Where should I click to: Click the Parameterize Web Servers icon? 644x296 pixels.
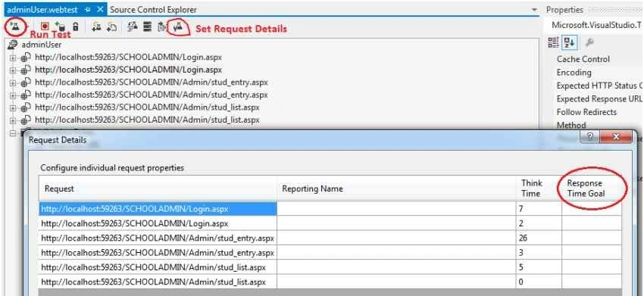coord(133,27)
